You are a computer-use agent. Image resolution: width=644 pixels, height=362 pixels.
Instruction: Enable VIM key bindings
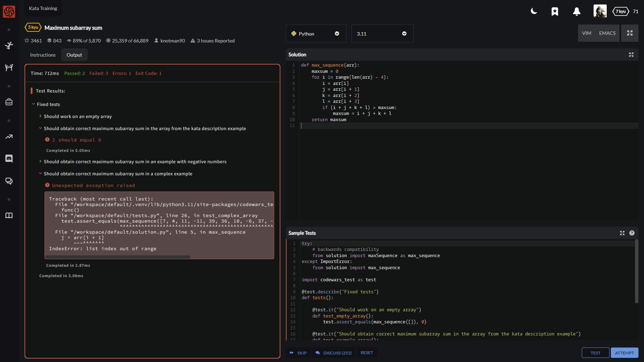(586, 33)
